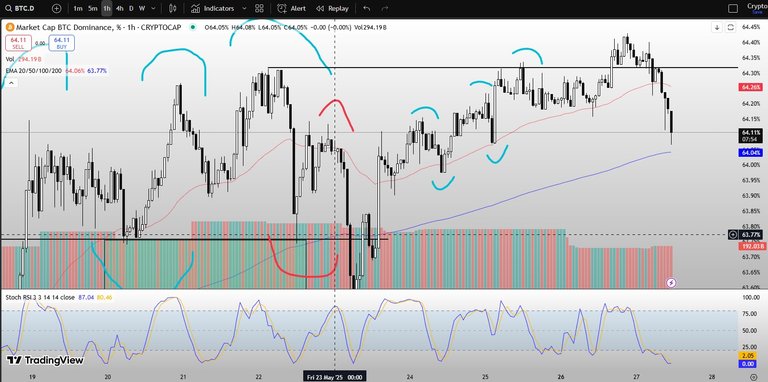The image size is (768, 382).
Task: Click date 21 on the time axis
Action: point(183,377)
